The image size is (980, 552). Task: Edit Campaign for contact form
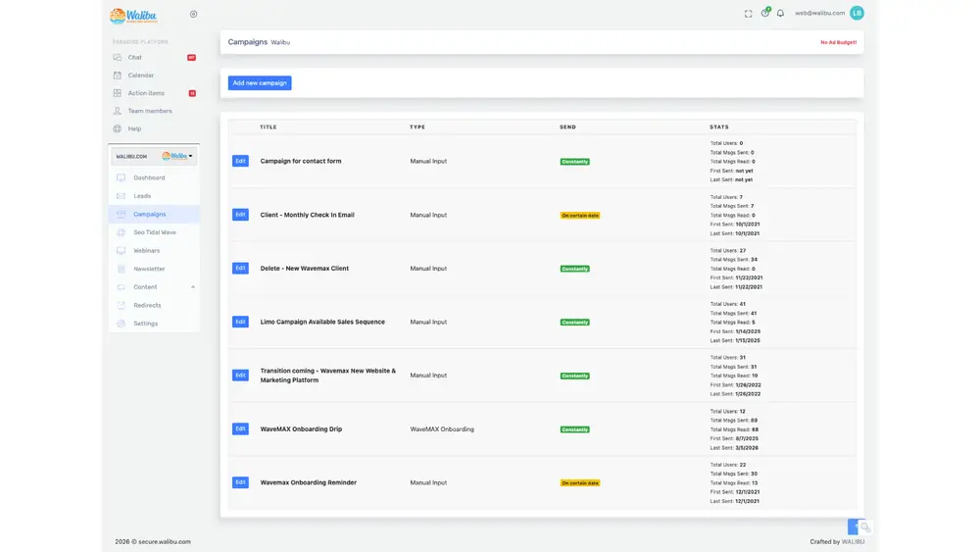240,161
